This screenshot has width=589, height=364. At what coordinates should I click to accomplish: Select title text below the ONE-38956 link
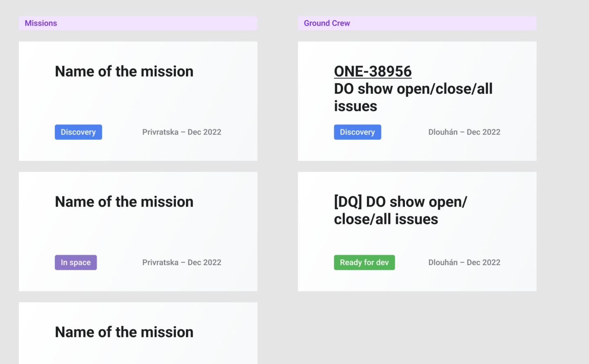click(413, 97)
